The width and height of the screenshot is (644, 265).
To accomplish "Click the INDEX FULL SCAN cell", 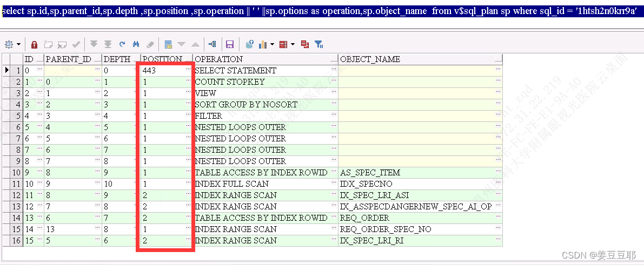I will 265,184.
